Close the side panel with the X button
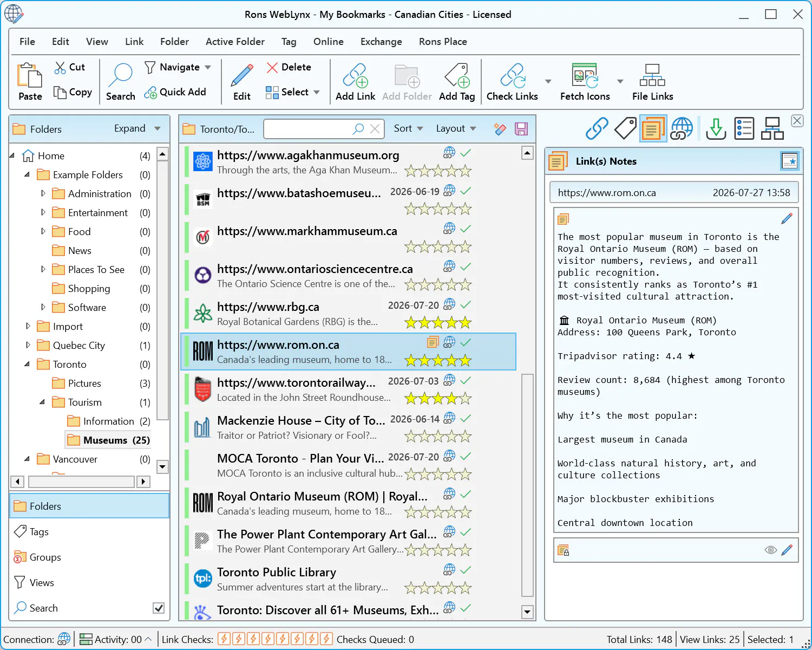Image resolution: width=812 pixels, height=650 pixels. 797,121
